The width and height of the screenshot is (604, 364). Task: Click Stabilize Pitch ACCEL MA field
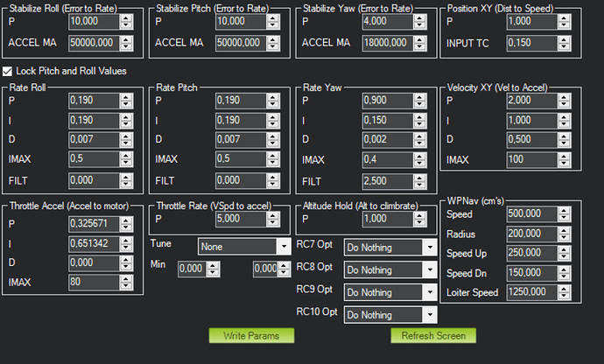pos(241,43)
